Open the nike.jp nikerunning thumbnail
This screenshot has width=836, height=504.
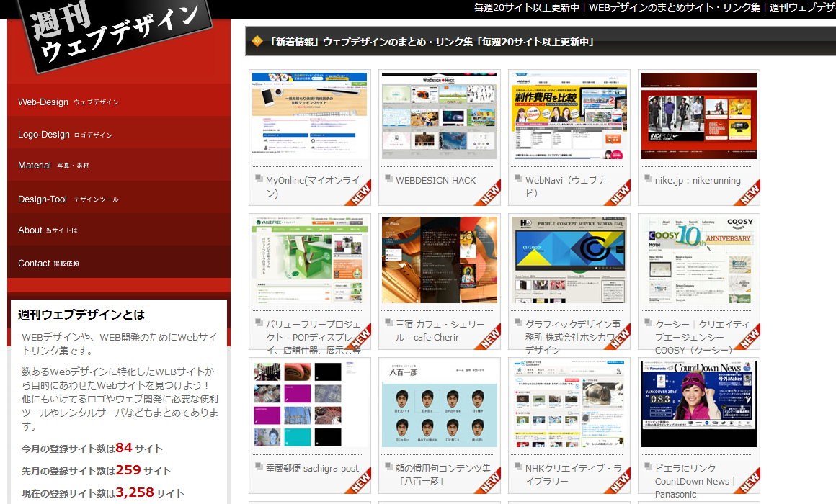(699, 116)
